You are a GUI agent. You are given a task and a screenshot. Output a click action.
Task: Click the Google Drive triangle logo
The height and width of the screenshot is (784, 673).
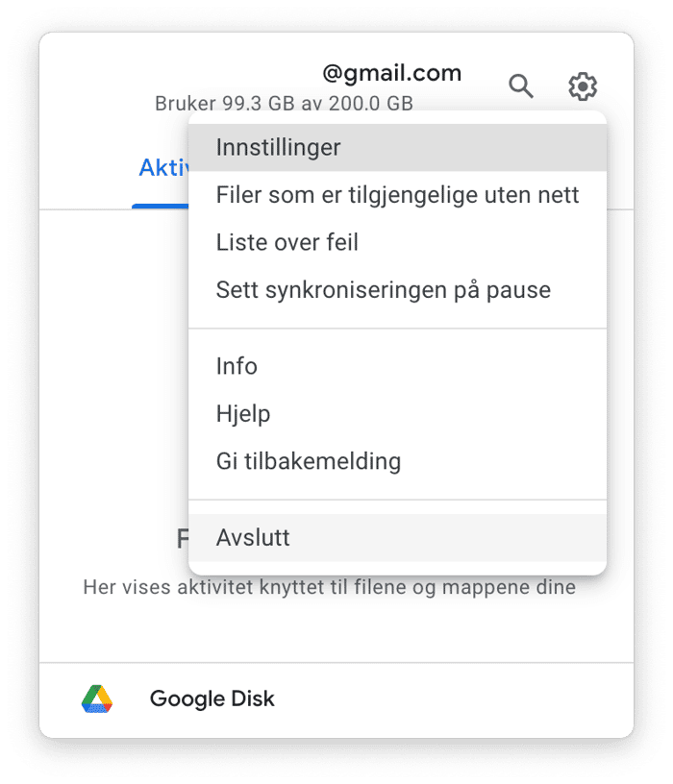[x=97, y=698]
